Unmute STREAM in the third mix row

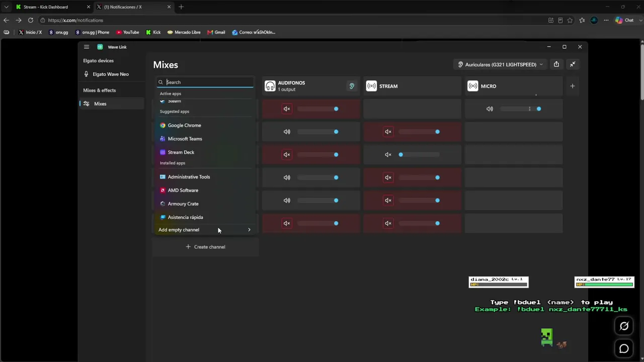click(x=388, y=155)
